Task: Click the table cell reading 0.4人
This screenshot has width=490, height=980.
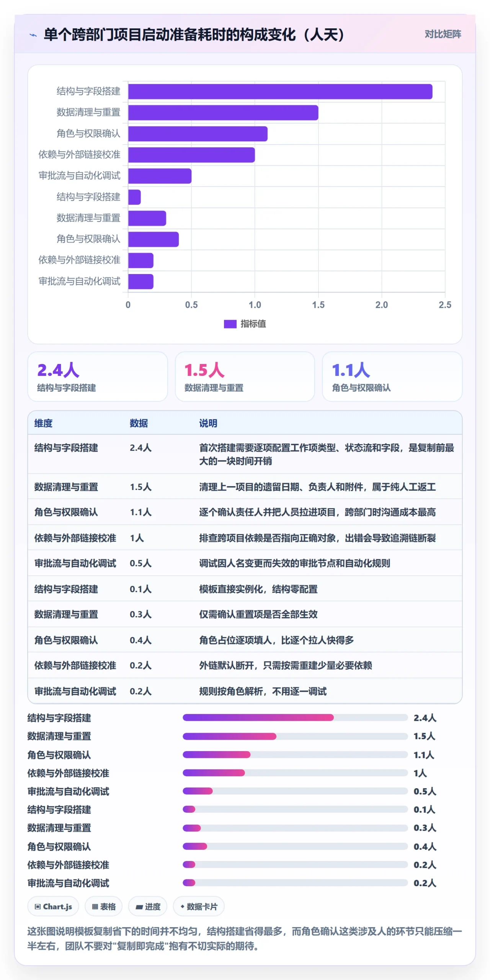Action: tap(140, 640)
